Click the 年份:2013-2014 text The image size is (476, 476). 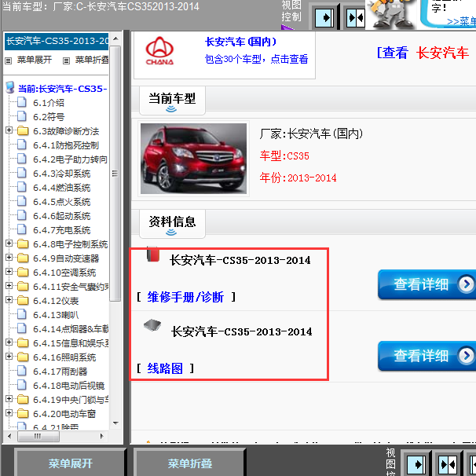click(298, 178)
